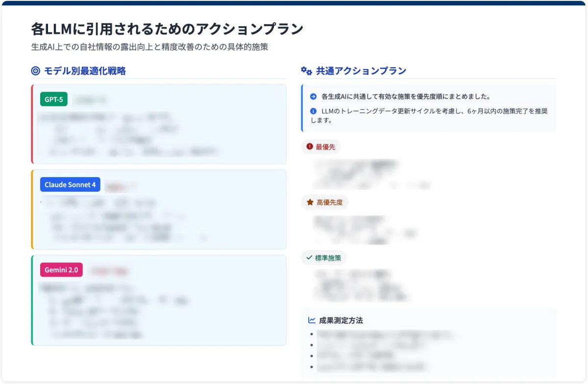This screenshot has width=588, height=384.
Task: Click the 高優先度 priority label
Action: pos(329,202)
